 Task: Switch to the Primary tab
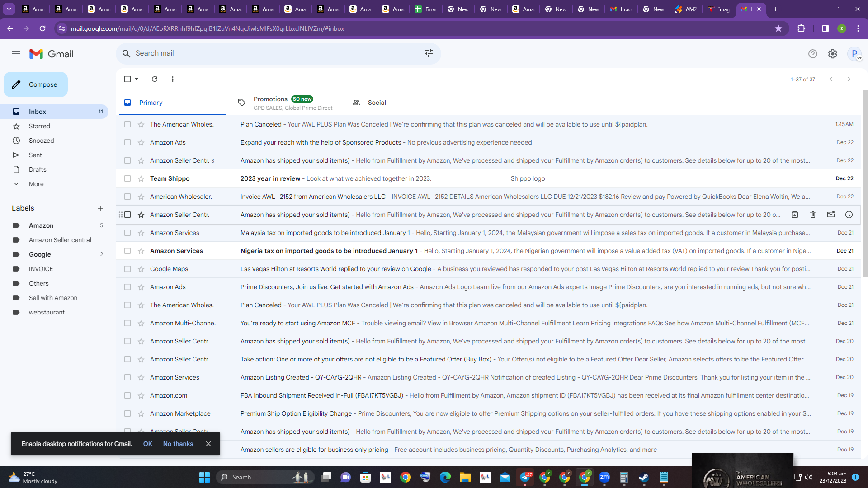[x=172, y=103]
